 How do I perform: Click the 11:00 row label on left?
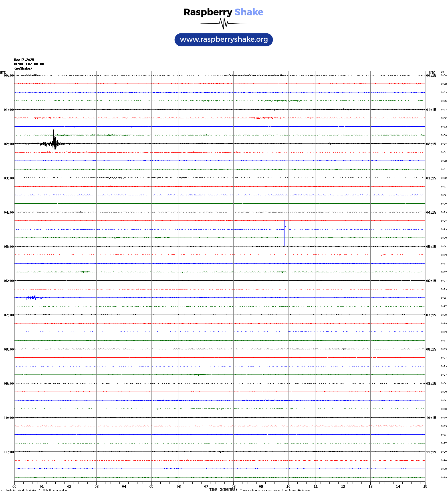9,452
